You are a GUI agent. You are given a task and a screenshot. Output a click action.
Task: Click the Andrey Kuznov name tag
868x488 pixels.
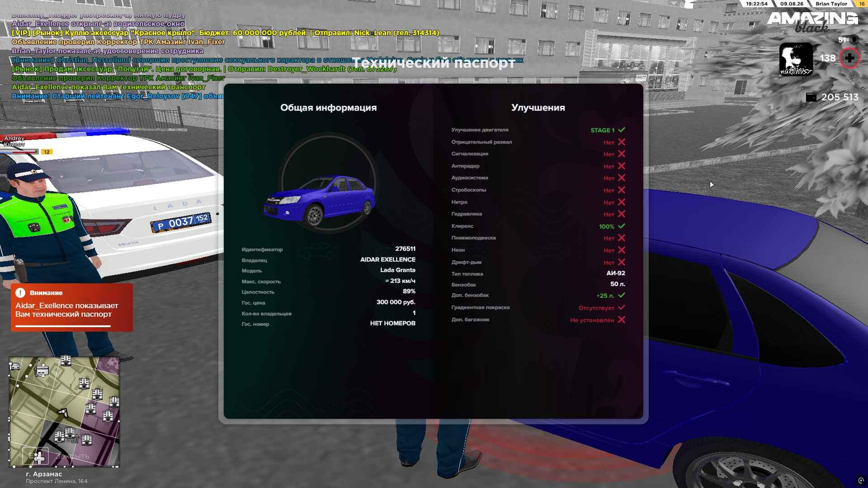point(14,141)
